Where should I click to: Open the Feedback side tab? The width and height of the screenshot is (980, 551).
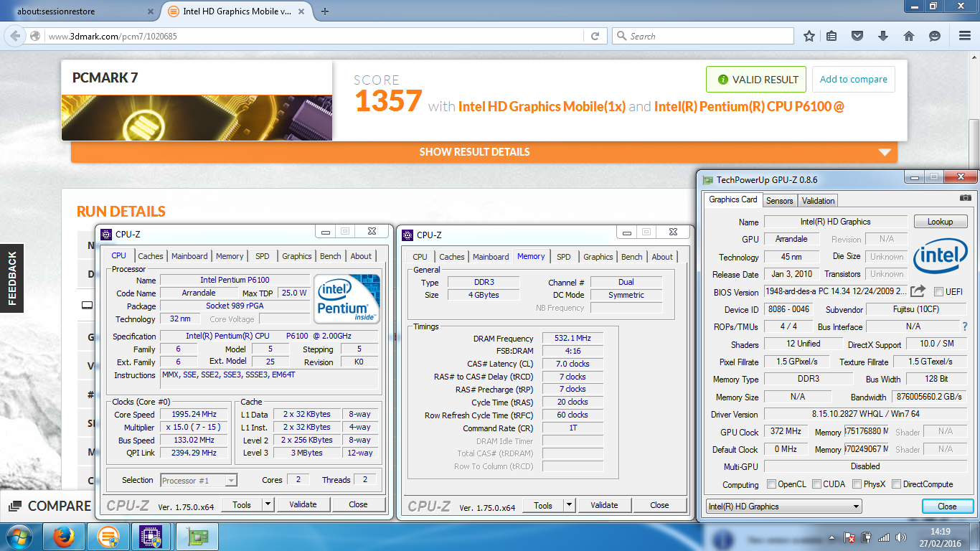[x=11, y=278]
